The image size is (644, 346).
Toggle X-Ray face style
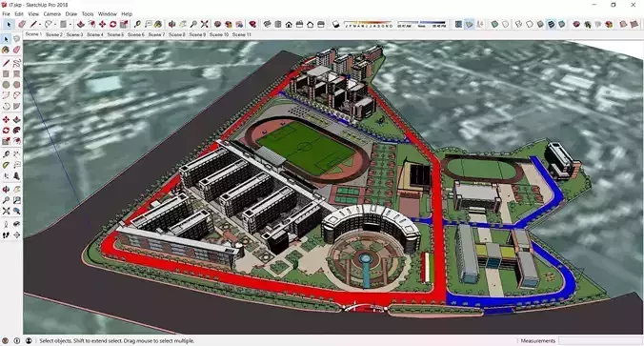pos(494,24)
